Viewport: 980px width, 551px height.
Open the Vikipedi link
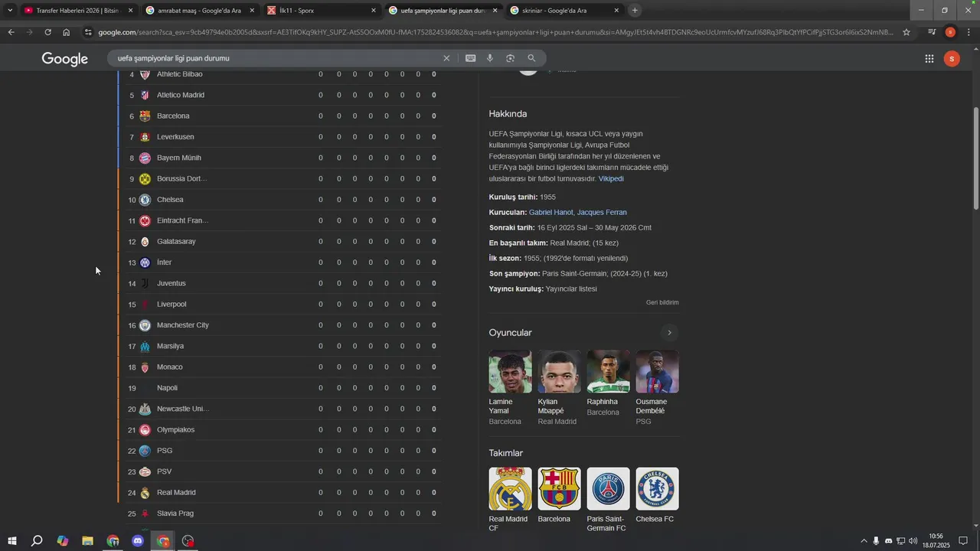[611, 178]
